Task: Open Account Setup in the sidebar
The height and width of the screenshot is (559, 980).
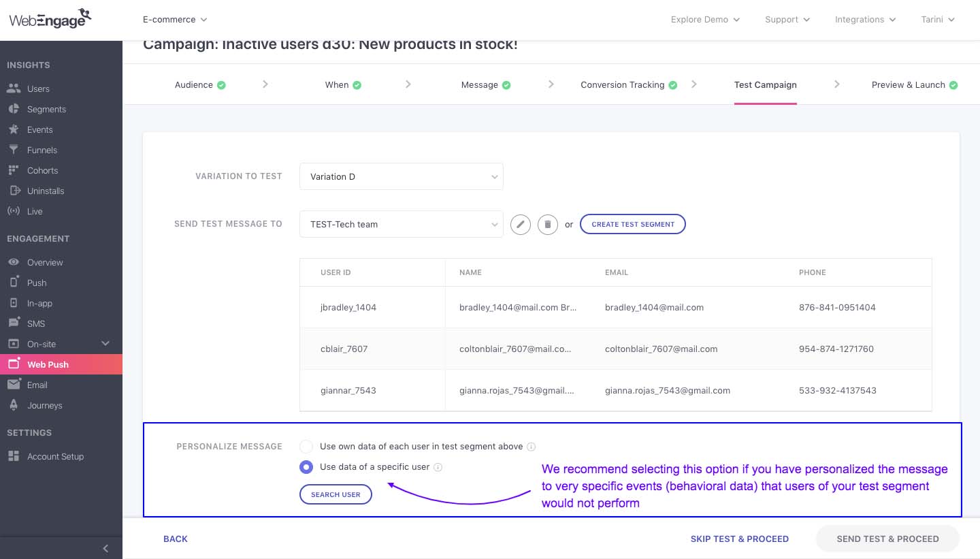Action: 56,456
